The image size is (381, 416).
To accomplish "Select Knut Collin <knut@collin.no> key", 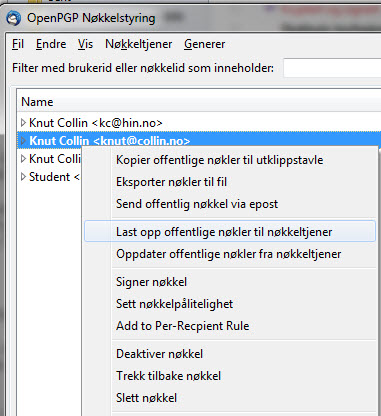I will click(109, 141).
